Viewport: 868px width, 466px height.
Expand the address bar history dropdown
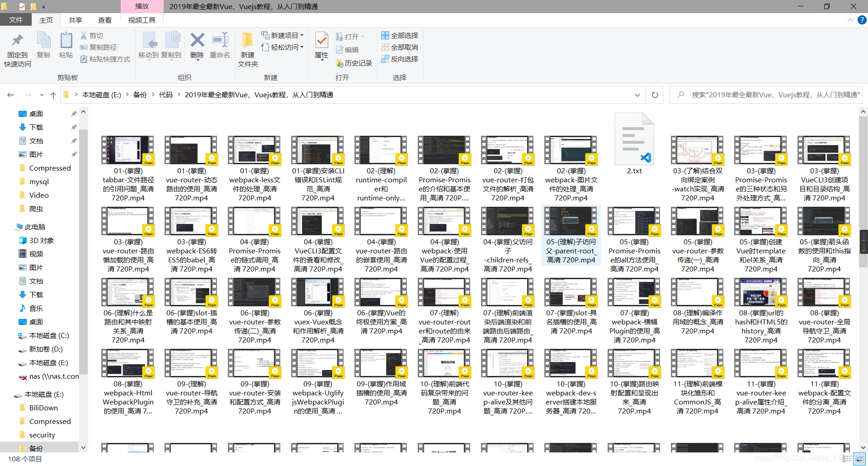coord(637,95)
